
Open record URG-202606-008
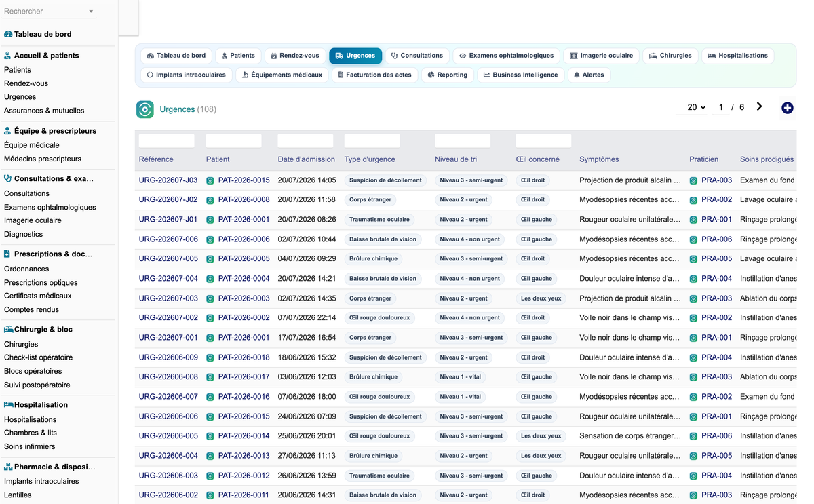[168, 376]
